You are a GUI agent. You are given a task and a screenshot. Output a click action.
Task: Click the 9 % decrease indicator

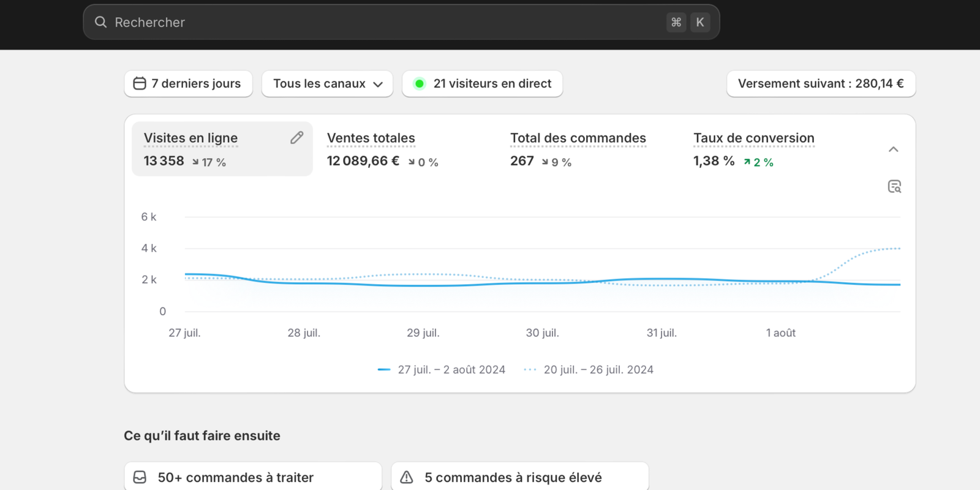(x=556, y=162)
